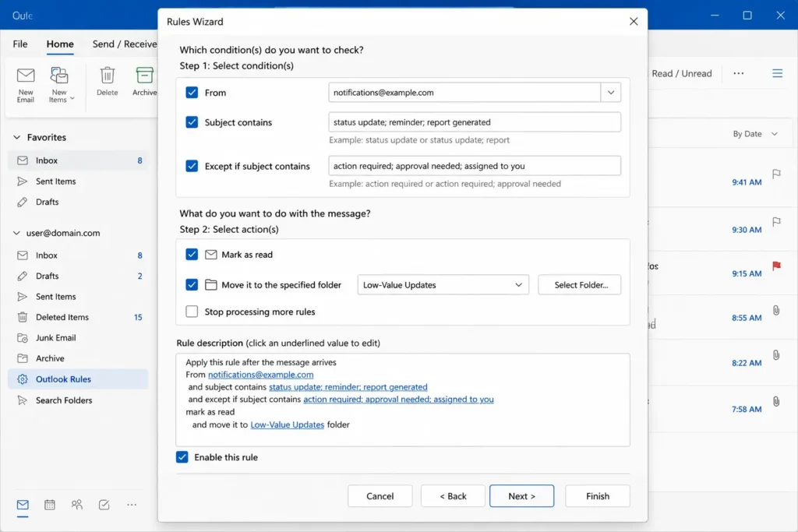Open the New Items menu icon
This screenshot has height=532, width=798.
click(x=58, y=76)
